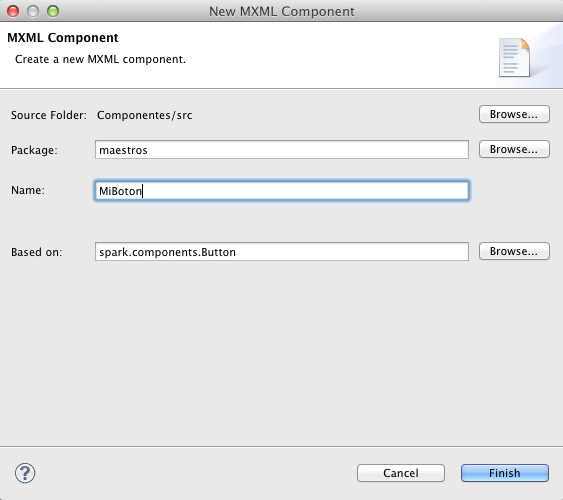The width and height of the screenshot is (563, 500).
Task: Select the Componentes/src path text
Action: [x=145, y=115]
